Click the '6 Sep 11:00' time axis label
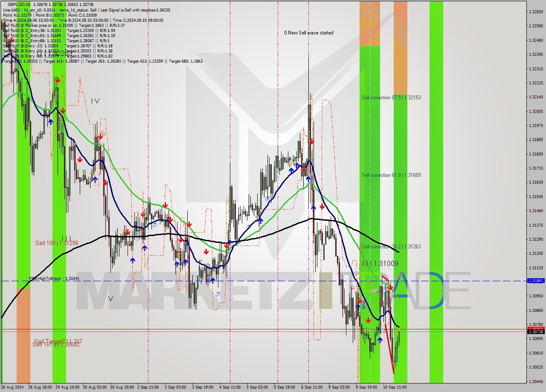This screenshot has width=546, height=392. pos(312,387)
